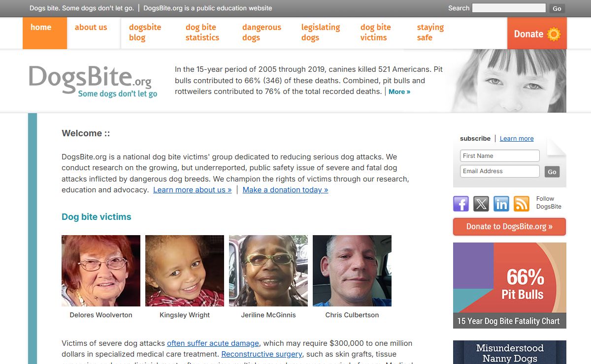
Task: Follow the 'Make a donation today' link
Action: point(285,190)
